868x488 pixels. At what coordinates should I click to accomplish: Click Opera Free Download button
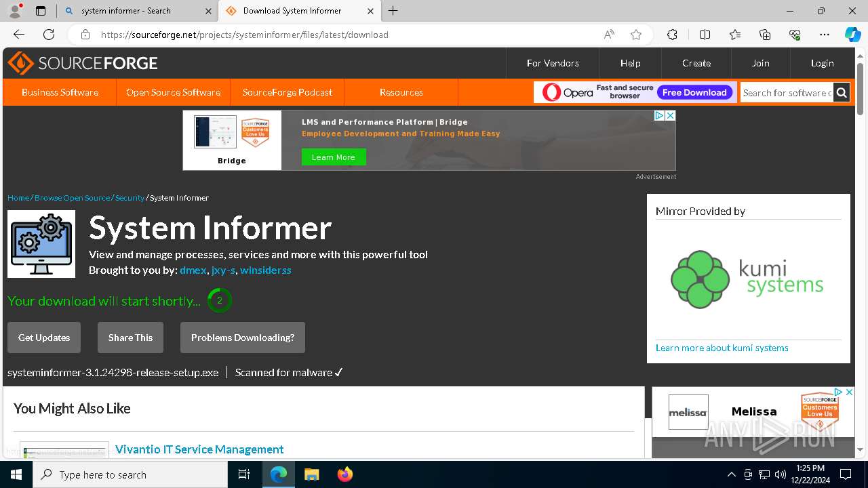click(694, 93)
